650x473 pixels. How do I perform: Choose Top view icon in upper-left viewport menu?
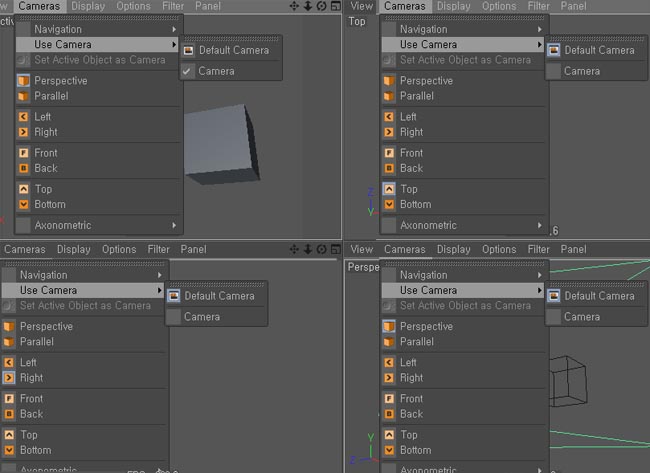24,189
